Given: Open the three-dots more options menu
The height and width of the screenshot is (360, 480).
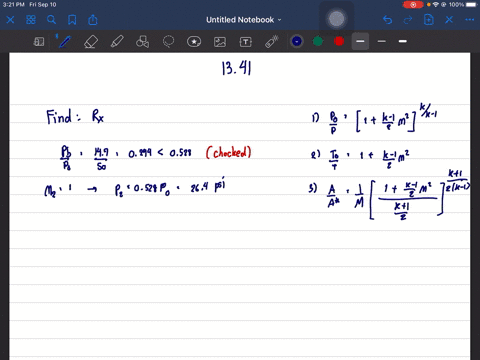Looking at the screenshot, I should pos(469,20).
